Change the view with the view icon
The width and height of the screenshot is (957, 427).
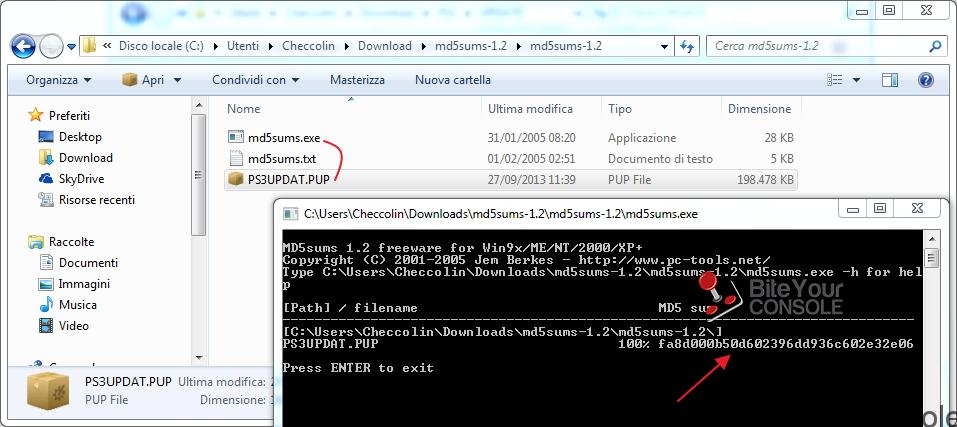[x=834, y=80]
